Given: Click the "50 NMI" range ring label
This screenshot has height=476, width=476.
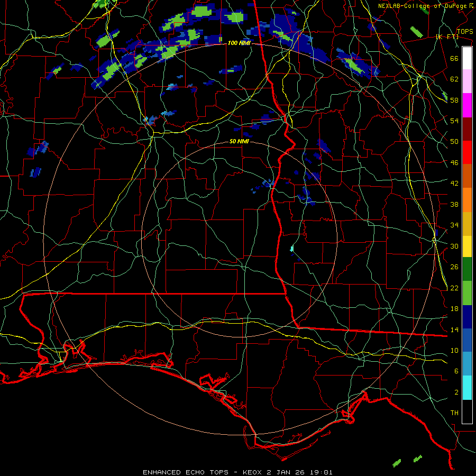Looking at the screenshot, I should point(239,141).
